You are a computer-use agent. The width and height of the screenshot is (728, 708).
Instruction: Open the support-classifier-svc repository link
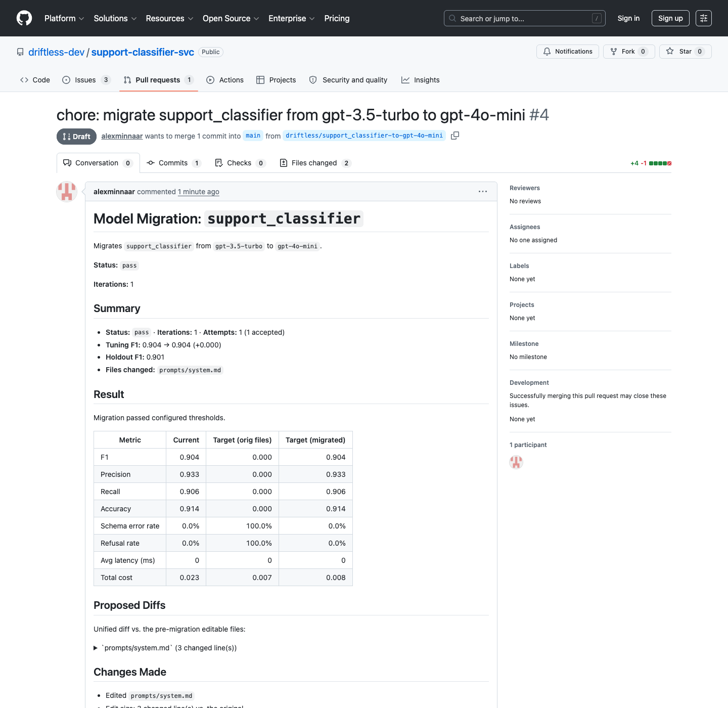[143, 52]
